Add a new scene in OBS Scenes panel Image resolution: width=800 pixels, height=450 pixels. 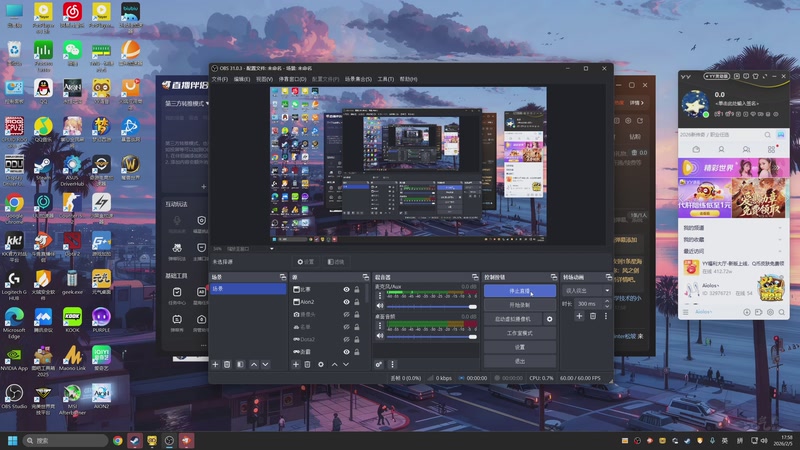pos(215,364)
